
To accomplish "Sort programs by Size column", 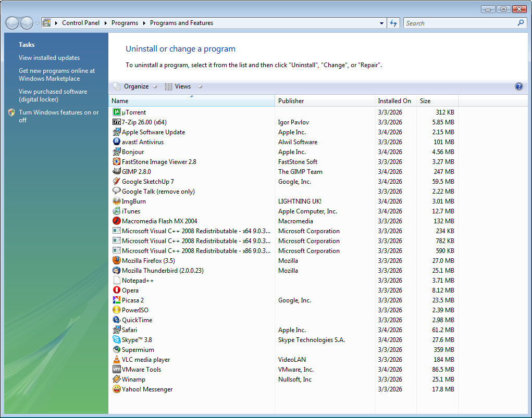I will pyautogui.click(x=437, y=100).
